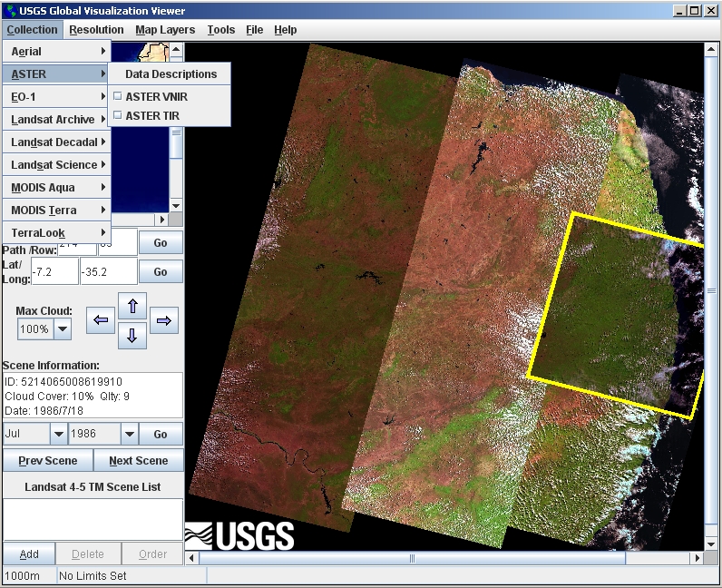The image size is (722, 588).
Task: Open the Tools menu
Action: (x=221, y=30)
